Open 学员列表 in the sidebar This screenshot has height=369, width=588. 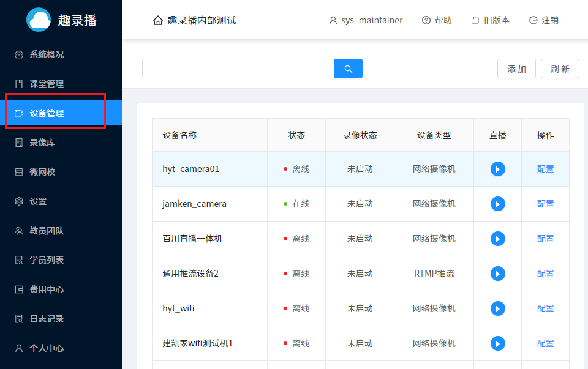(61, 259)
